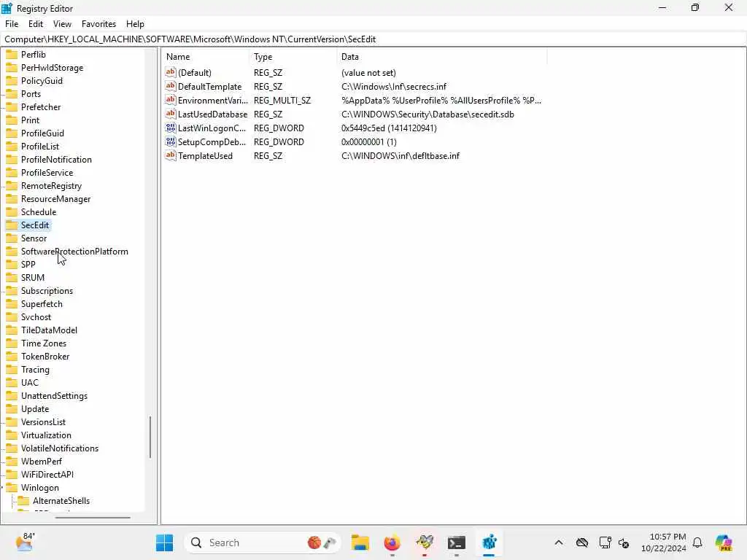The height and width of the screenshot is (560, 747).
Task: Open the Favorites menu
Action: coord(98,24)
